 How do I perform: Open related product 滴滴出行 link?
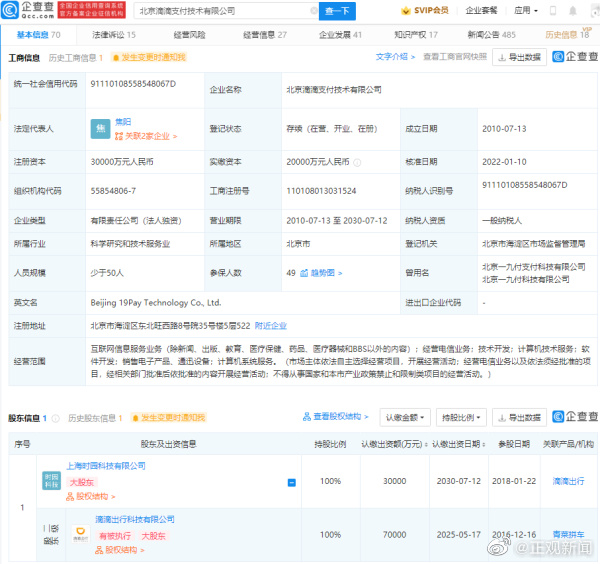coord(568,481)
